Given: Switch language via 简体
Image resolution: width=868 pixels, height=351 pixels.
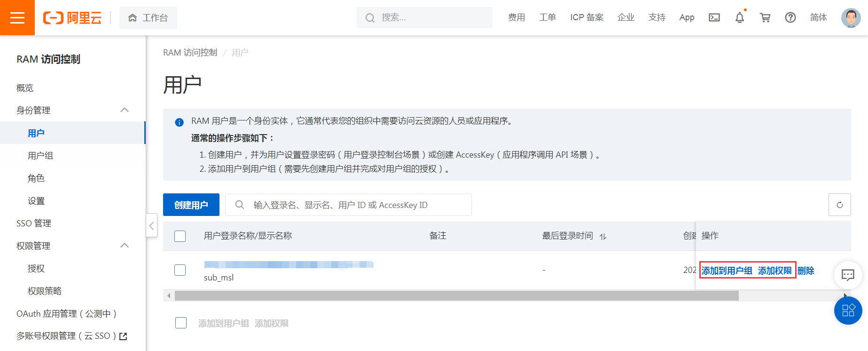Looking at the screenshot, I should (818, 17).
